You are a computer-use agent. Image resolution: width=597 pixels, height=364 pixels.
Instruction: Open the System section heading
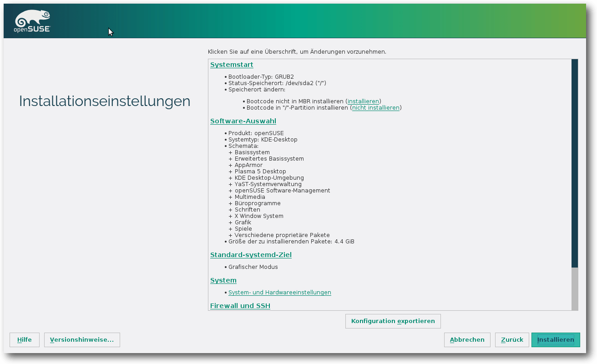pos(223,280)
